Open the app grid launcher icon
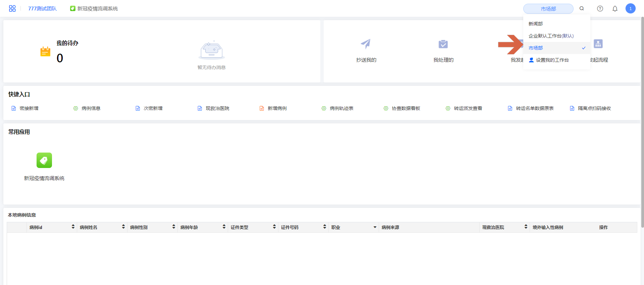The image size is (644, 285). tap(12, 8)
